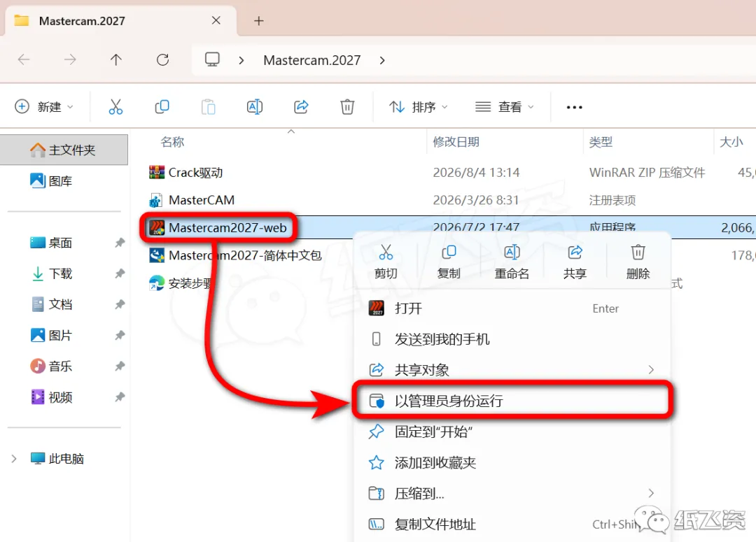Screen dimensions: 756x542
Task: Open the three-dot more options menu
Action: (x=574, y=107)
